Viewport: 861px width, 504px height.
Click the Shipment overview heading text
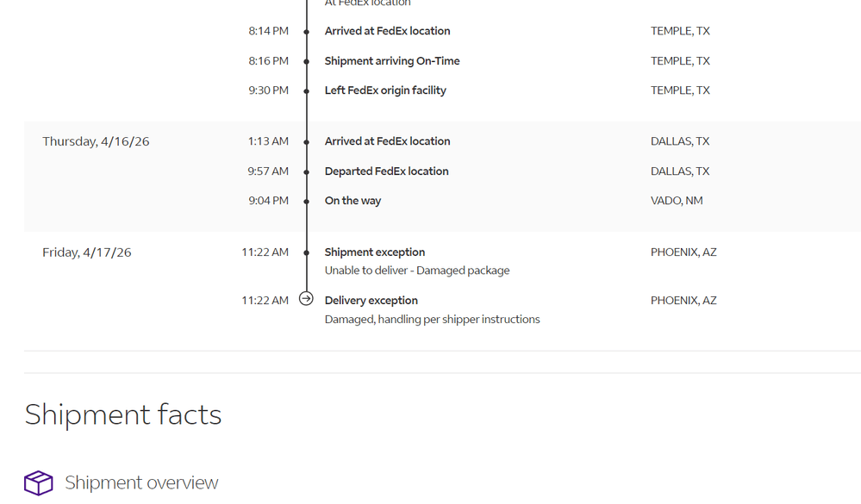(x=141, y=482)
